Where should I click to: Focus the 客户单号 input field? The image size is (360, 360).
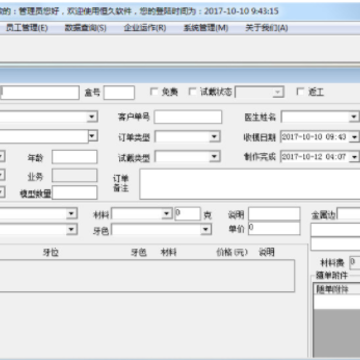(188, 117)
